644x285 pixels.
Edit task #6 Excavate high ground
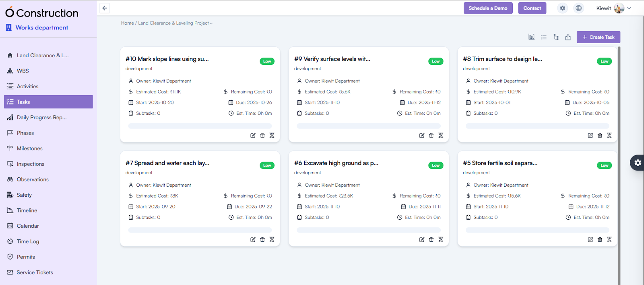[422, 239]
